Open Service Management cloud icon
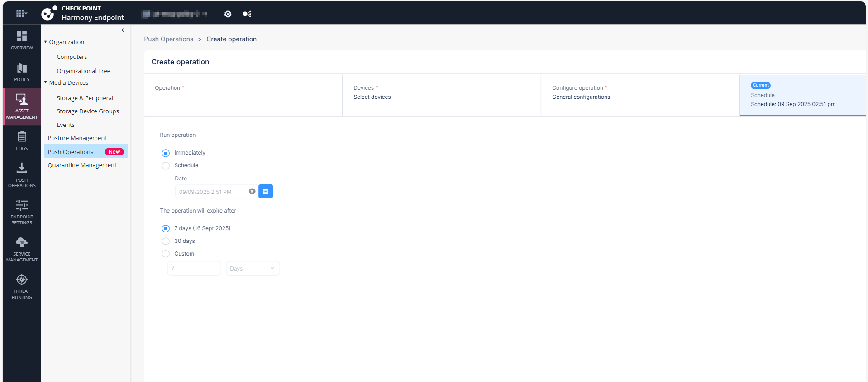The width and height of the screenshot is (868, 382). pos(22,243)
